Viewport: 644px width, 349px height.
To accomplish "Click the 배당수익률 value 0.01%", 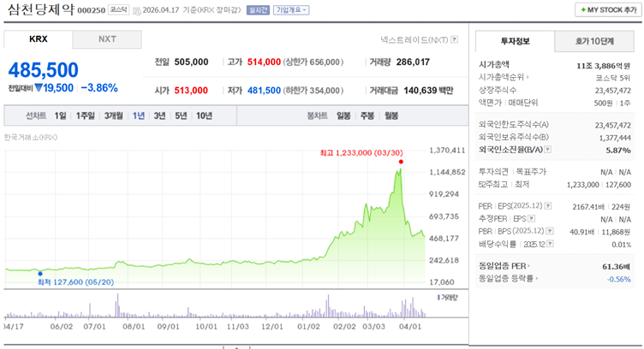I will [621, 245].
